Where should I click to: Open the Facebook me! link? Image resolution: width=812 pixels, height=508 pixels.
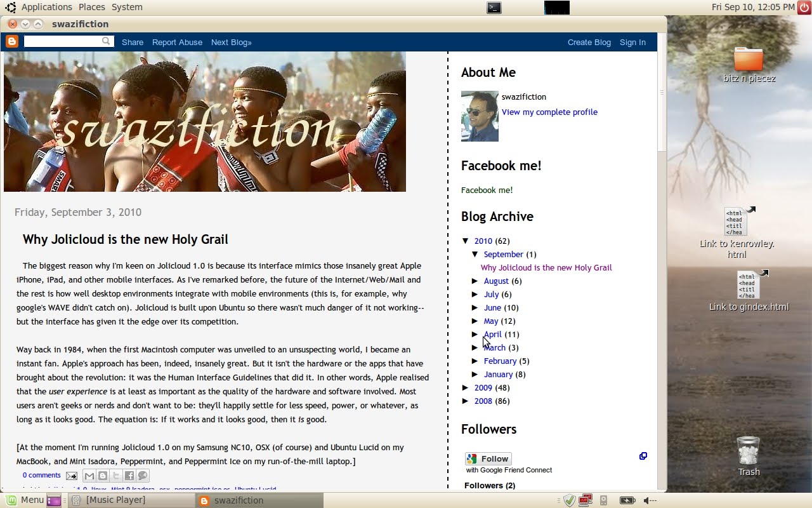click(x=487, y=190)
